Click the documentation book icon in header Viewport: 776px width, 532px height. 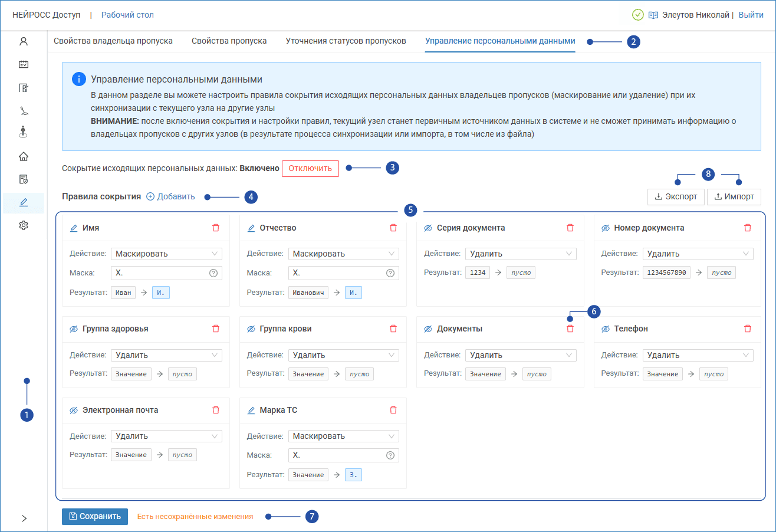[x=653, y=15]
